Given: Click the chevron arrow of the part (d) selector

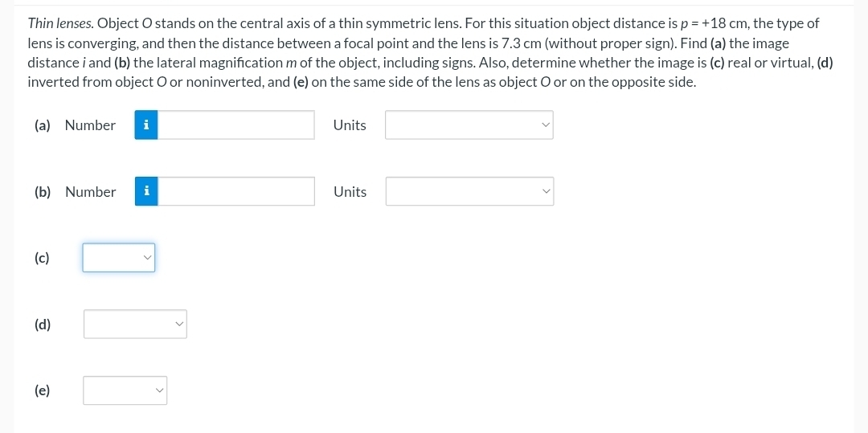Looking at the screenshot, I should tap(178, 324).
